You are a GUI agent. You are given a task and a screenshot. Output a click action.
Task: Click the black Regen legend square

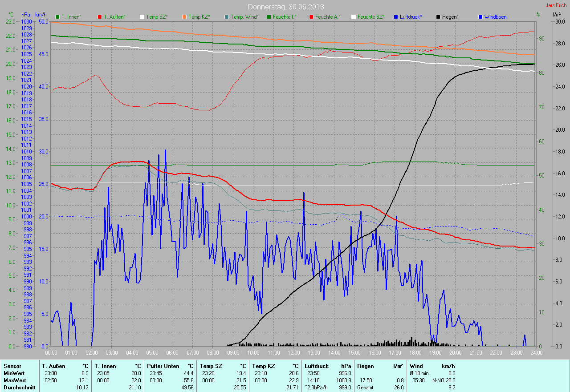click(x=438, y=17)
